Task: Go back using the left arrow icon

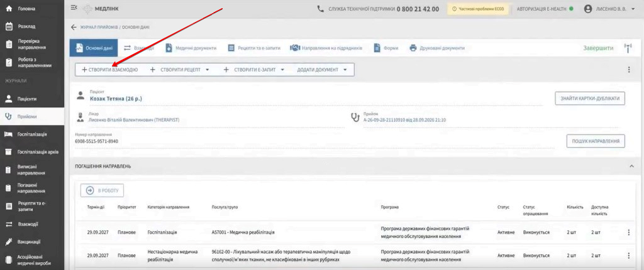Action: (x=74, y=27)
